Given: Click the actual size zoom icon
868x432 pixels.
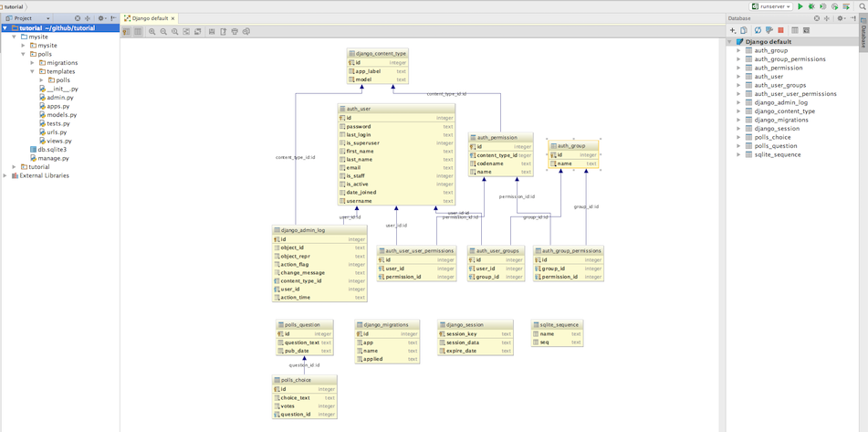Looking at the screenshot, I should click(x=175, y=32).
